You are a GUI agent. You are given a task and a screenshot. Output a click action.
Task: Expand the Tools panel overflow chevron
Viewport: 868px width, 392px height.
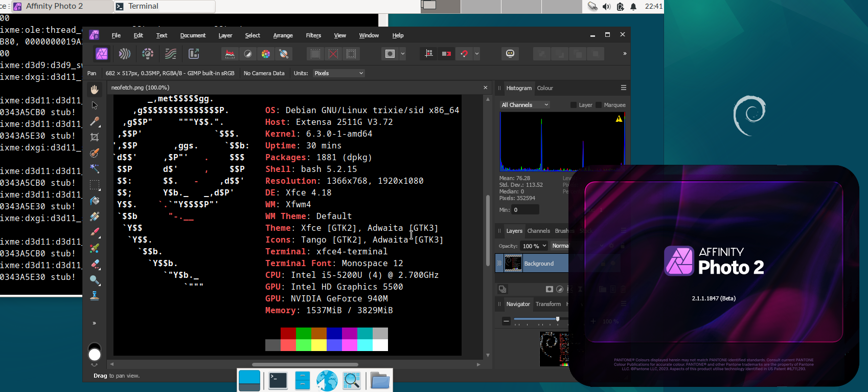[x=95, y=323]
